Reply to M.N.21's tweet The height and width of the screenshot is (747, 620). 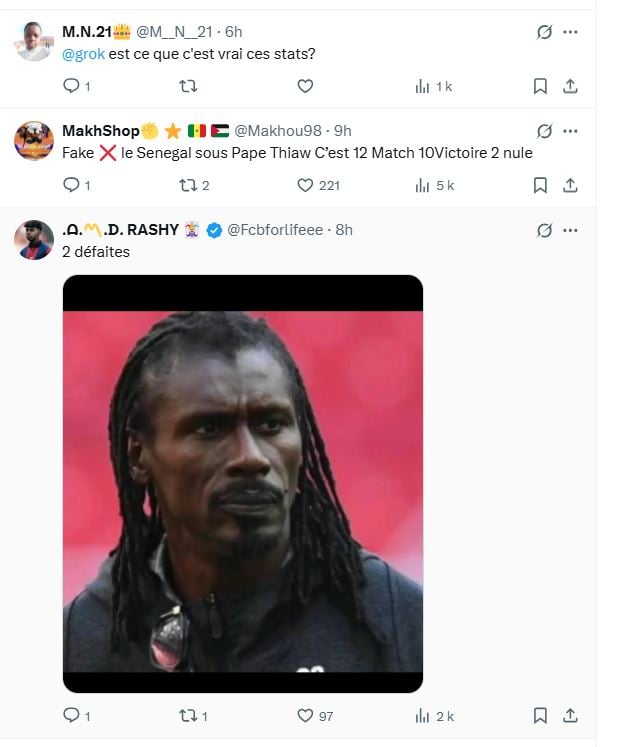coord(71,86)
